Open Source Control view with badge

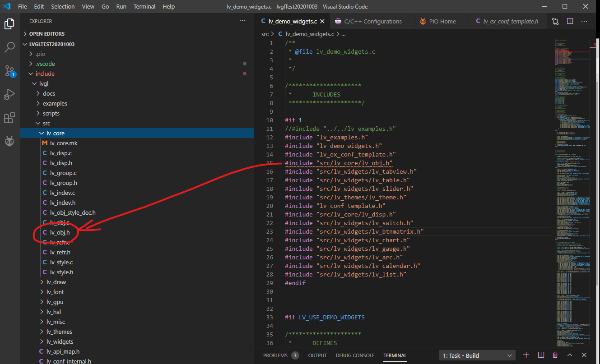(9, 71)
